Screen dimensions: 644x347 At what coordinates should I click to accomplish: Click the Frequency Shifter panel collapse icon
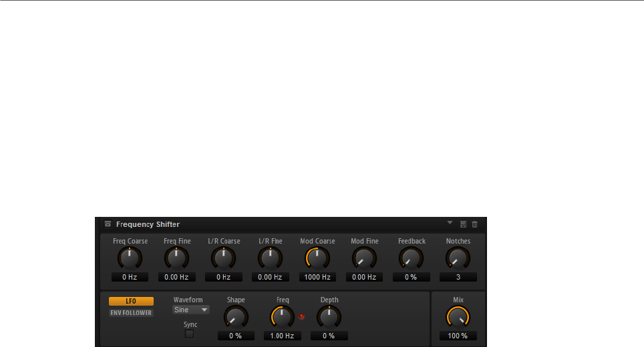[108, 224]
